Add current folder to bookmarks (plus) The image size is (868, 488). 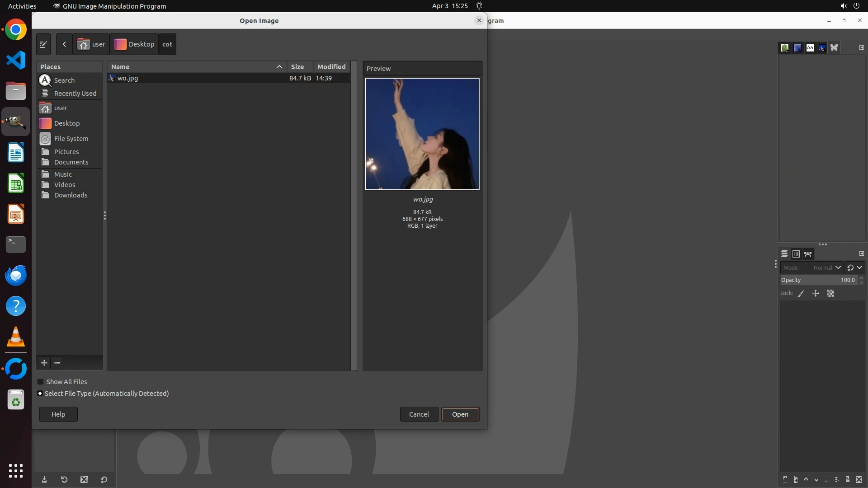pos(44,363)
